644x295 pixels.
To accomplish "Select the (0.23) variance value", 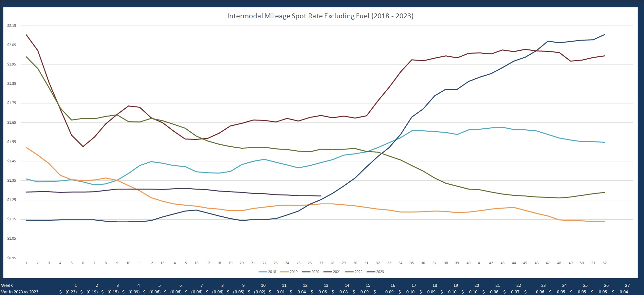I will click(71, 292).
